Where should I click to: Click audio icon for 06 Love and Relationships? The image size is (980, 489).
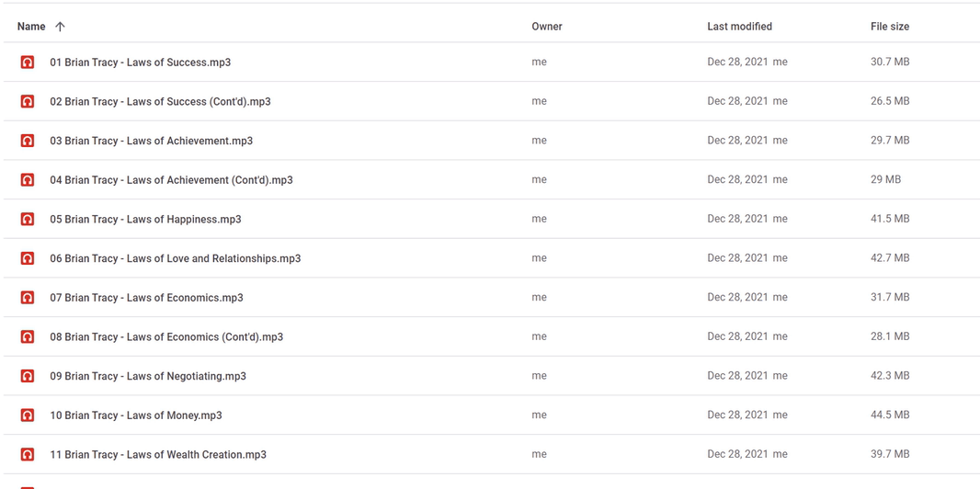click(x=28, y=258)
